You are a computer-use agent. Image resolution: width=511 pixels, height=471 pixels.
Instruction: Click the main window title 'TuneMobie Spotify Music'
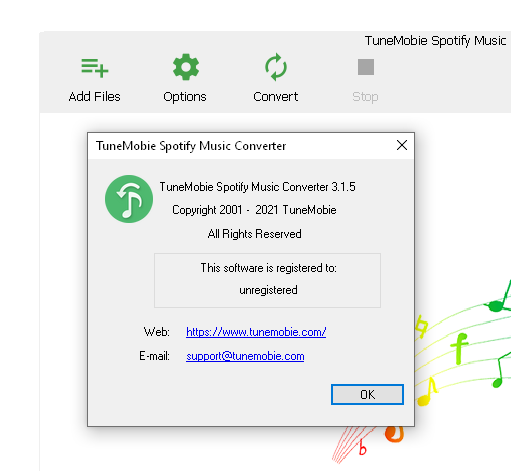(436, 41)
